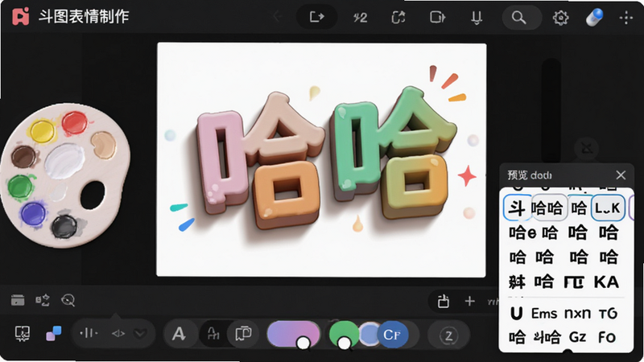Close the 预览 preview panel
Screen dimensions: 644x362
[621, 175]
